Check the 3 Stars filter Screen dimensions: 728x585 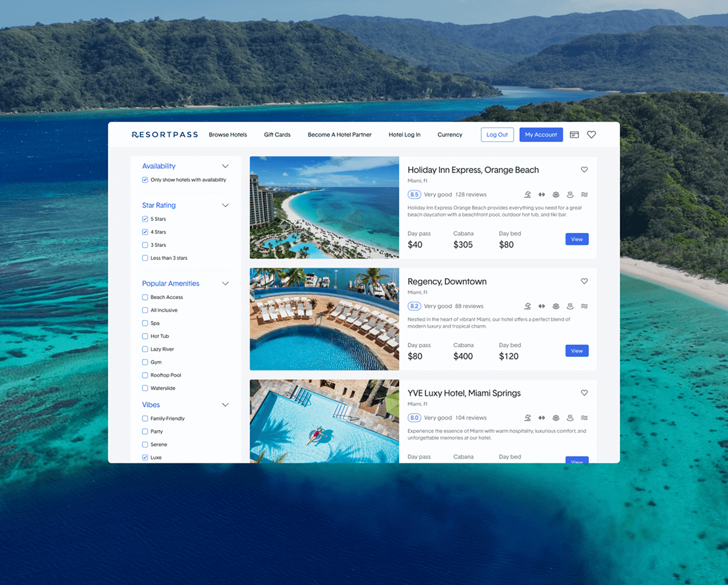click(145, 245)
